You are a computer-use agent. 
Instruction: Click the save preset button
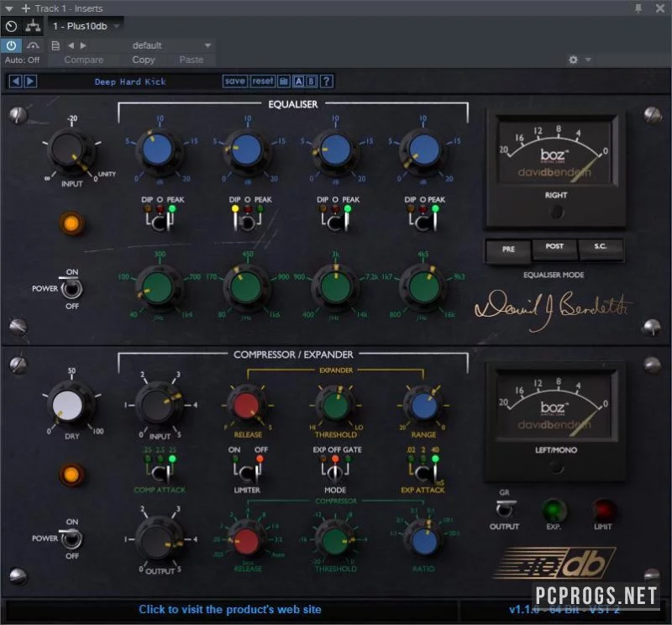tap(235, 81)
